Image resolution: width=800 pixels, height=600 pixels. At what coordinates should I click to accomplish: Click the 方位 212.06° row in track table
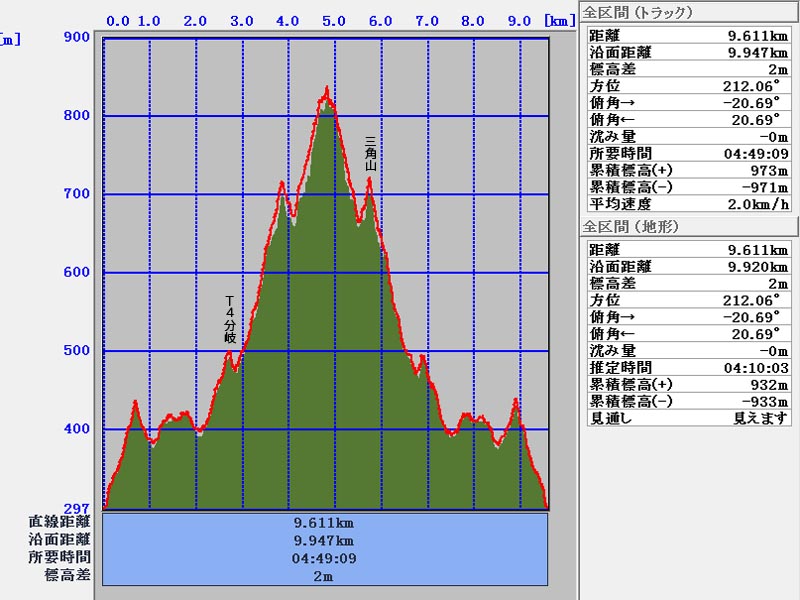pyautogui.click(x=687, y=86)
